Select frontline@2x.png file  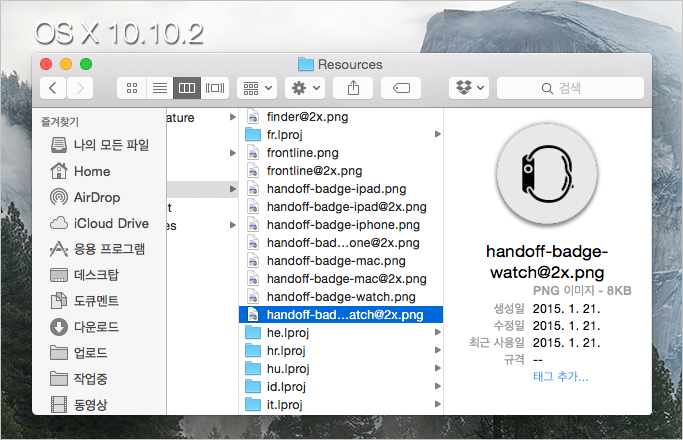tap(341, 171)
